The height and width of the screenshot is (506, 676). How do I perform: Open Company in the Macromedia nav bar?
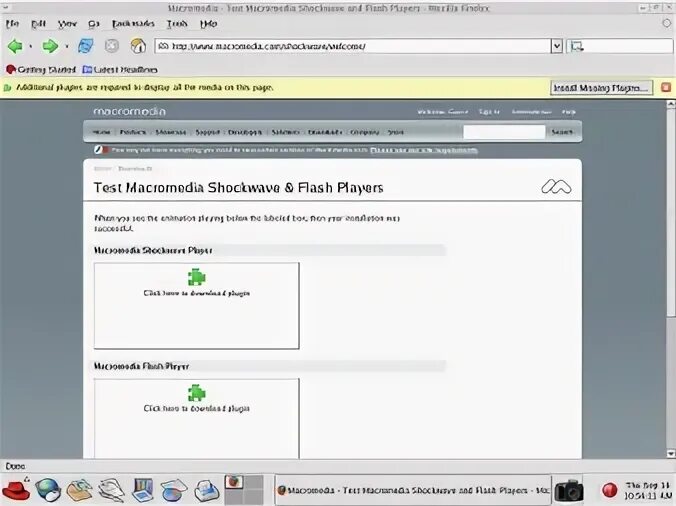[x=364, y=132]
